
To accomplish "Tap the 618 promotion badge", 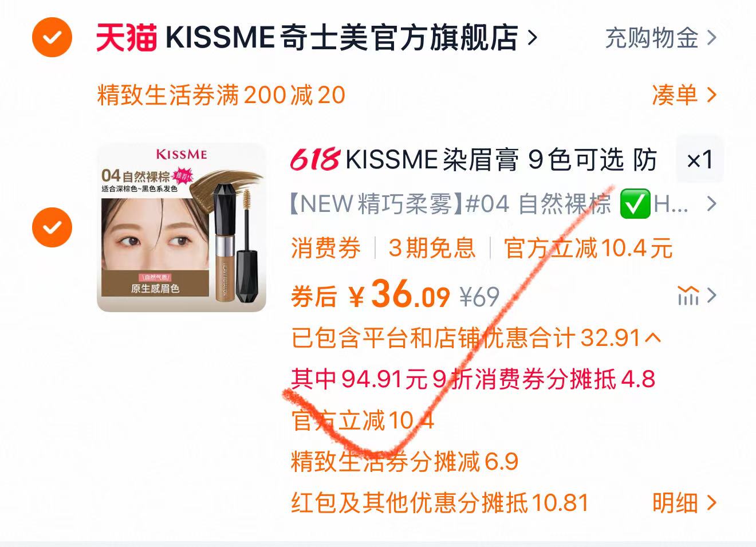I will (x=316, y=159).
